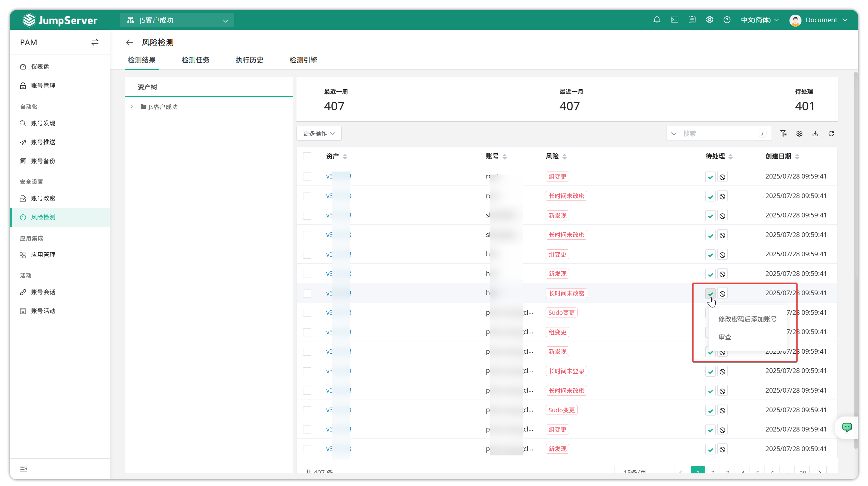Screen dimensions: 868x486
Task: Click the user avatar image
Action: (x=795, y=20)
